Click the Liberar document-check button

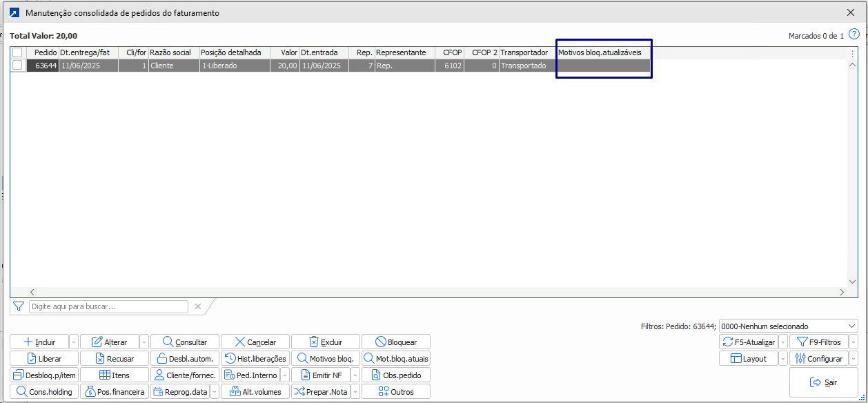coord(44,358)
